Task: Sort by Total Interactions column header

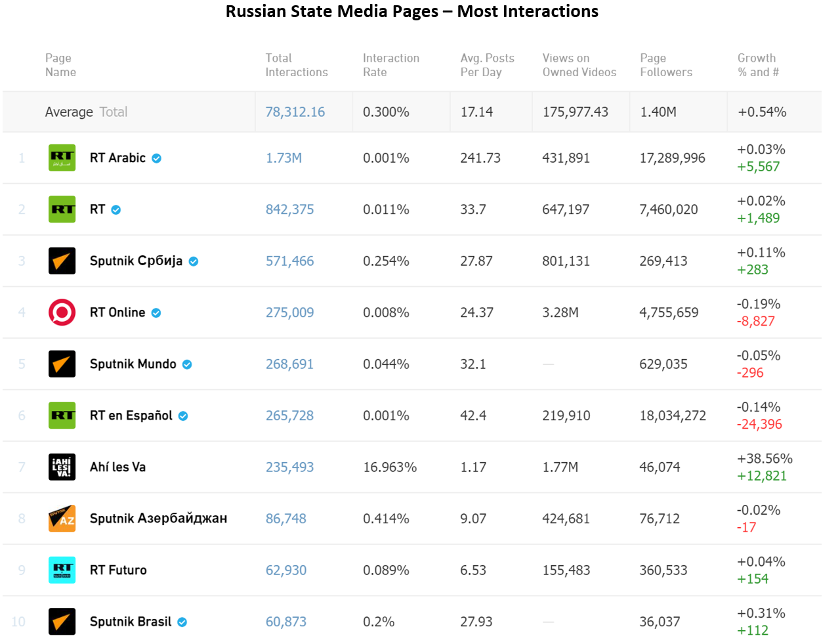Action: [297, 65]
